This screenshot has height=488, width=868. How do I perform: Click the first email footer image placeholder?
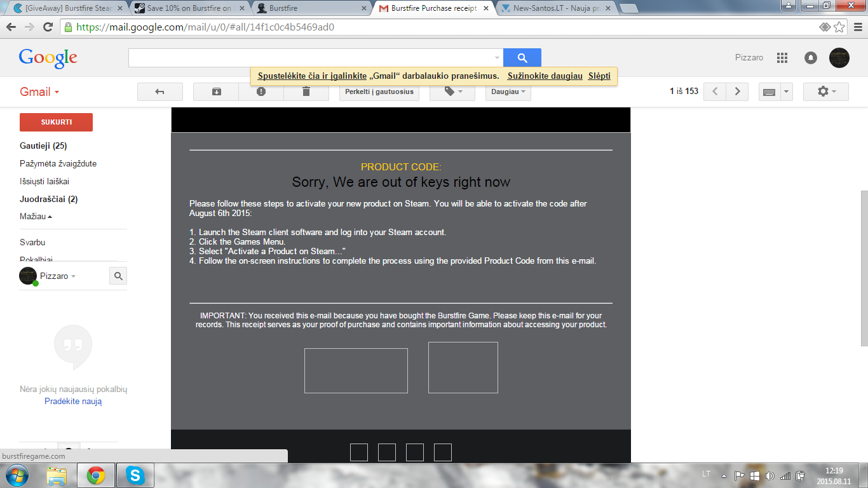[356, 370]
